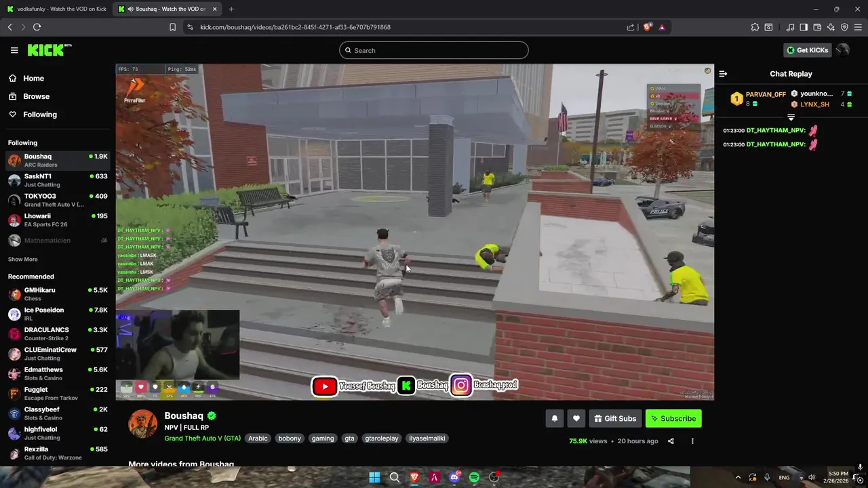Follow Boushaq with the heart button

coord(576,418)
